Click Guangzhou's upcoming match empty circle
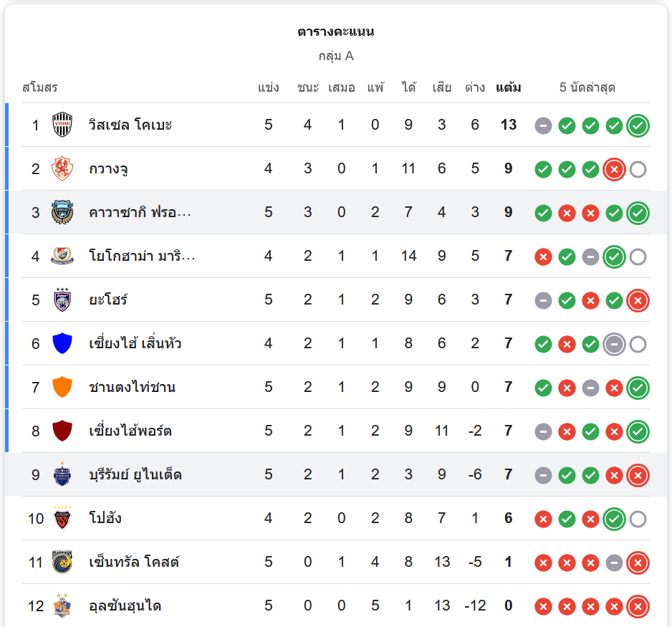Screen dimensions: 672x627 tap(638, 169)
